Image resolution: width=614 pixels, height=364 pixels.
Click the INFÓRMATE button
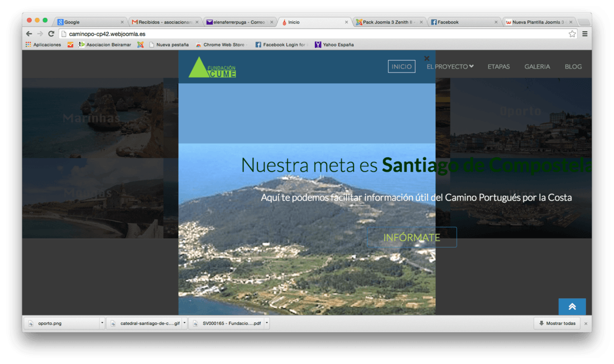pyautogui.click(x=411, y=237)
